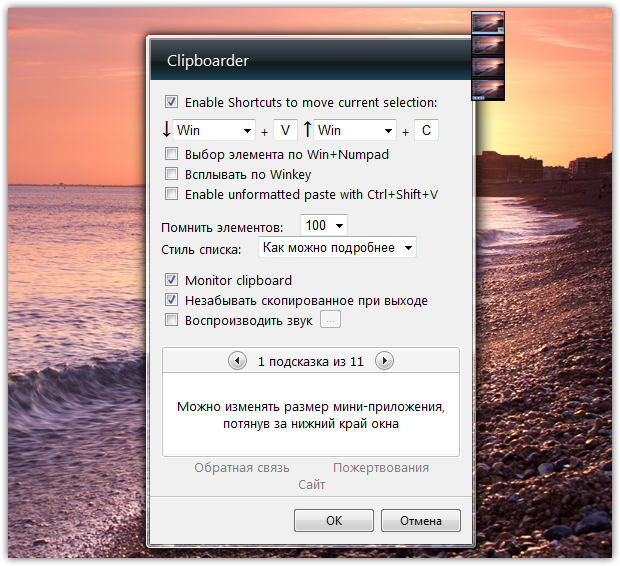Open the Пожертвования link

[x=381, y=468]
